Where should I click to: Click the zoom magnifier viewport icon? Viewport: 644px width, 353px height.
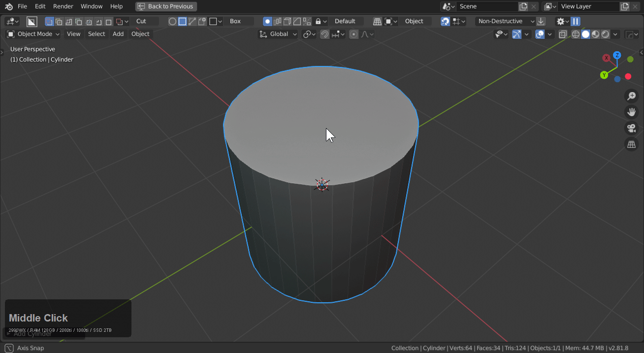(631, 96)
